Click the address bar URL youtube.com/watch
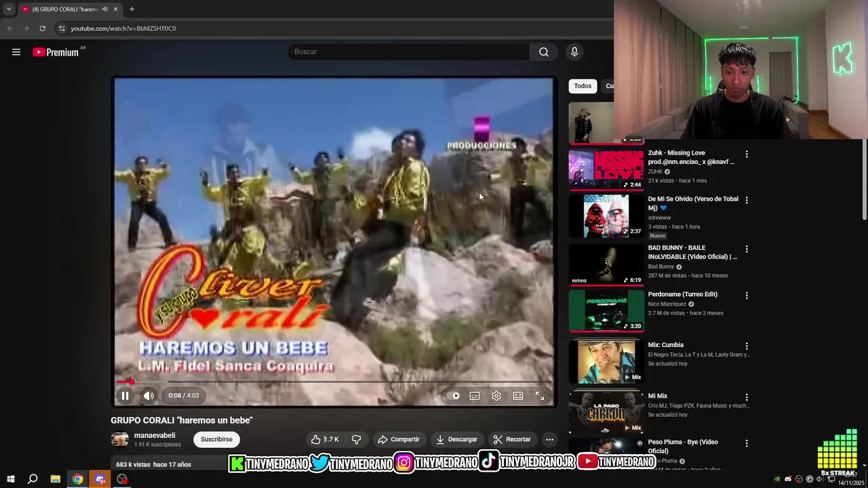Viewport: 868px width, 488px height. 123,28
